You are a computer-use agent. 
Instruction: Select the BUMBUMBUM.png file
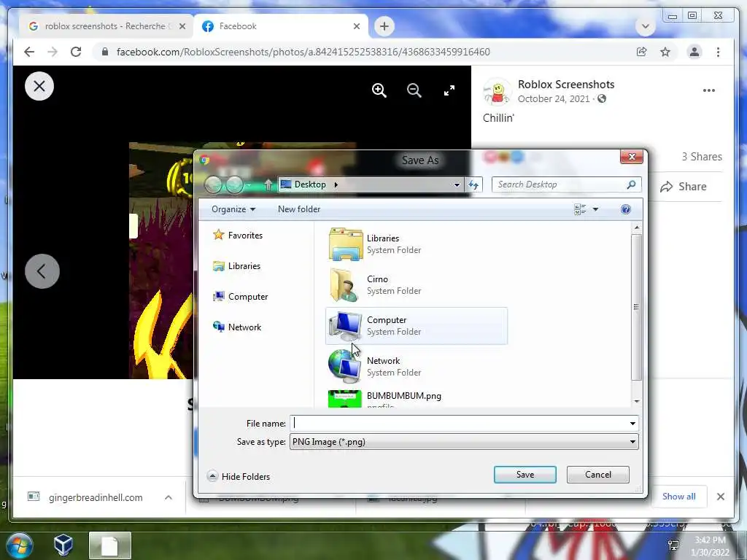tap(417, 399)
